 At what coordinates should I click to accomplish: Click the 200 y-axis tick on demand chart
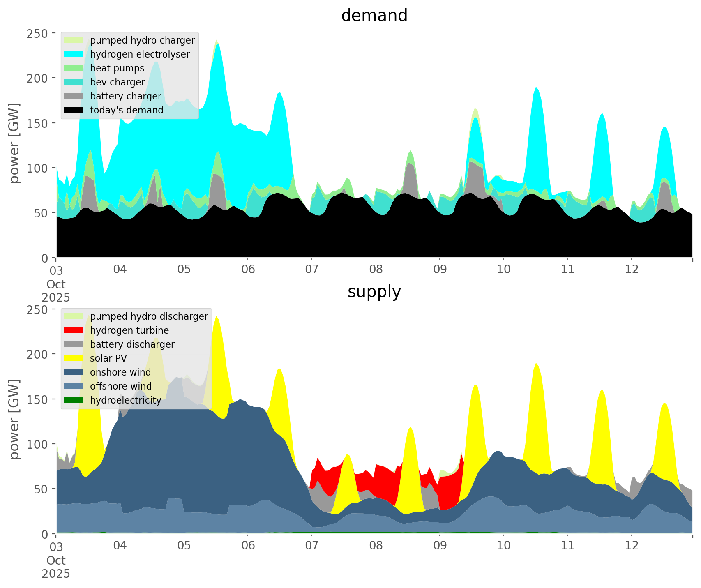37,78
